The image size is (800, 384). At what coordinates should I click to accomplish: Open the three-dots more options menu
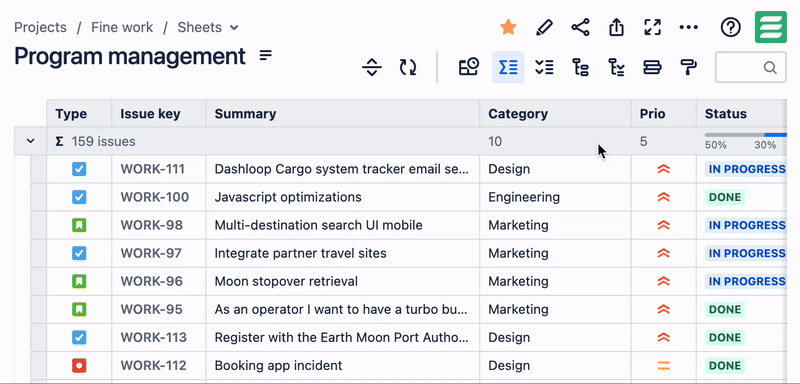(689, 27)
